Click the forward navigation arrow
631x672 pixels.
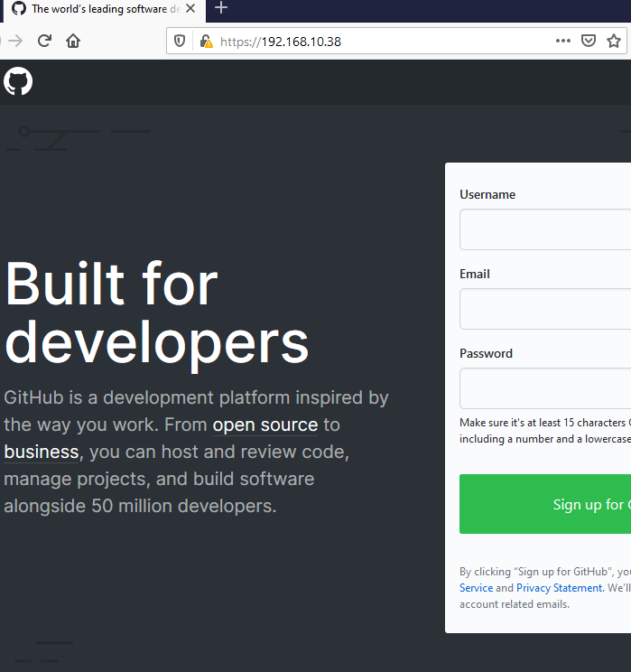click(14, 41)
